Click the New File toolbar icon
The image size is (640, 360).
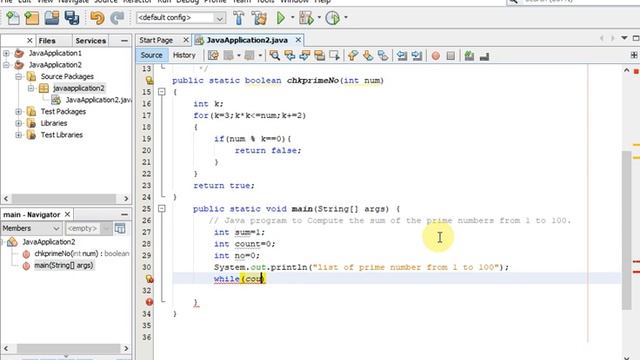(x=13, y=18)
